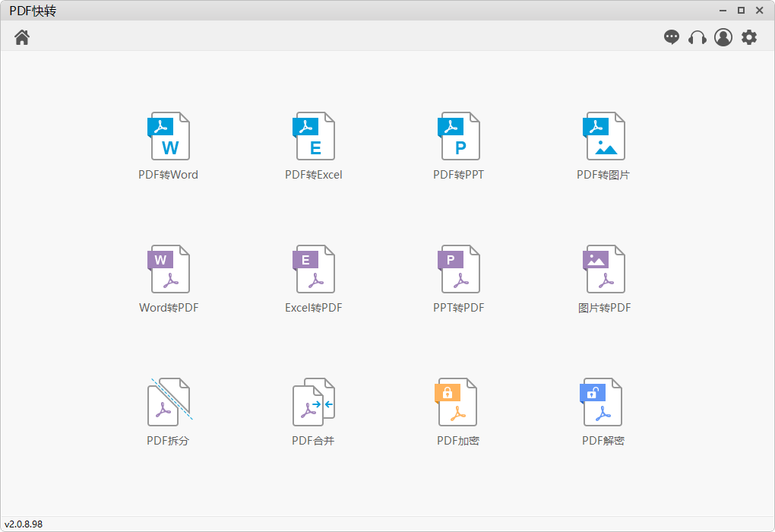
Task: Open the user account profile icon
Action: [723, 37]
